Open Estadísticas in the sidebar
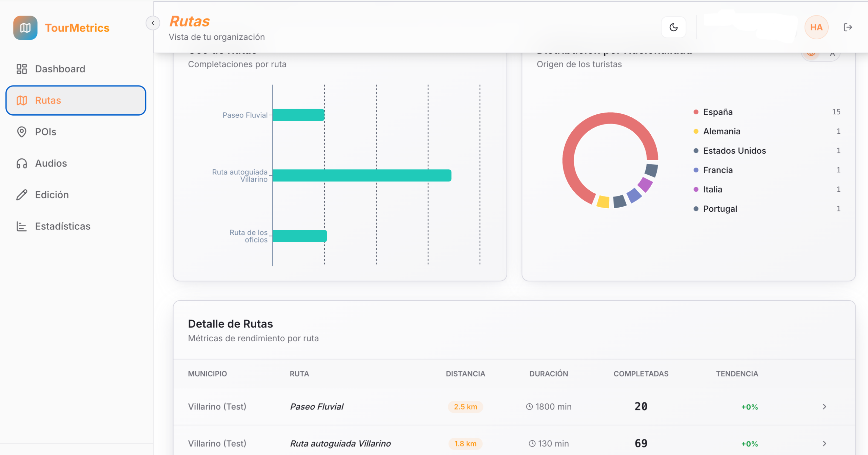 [x=76, y=226]
